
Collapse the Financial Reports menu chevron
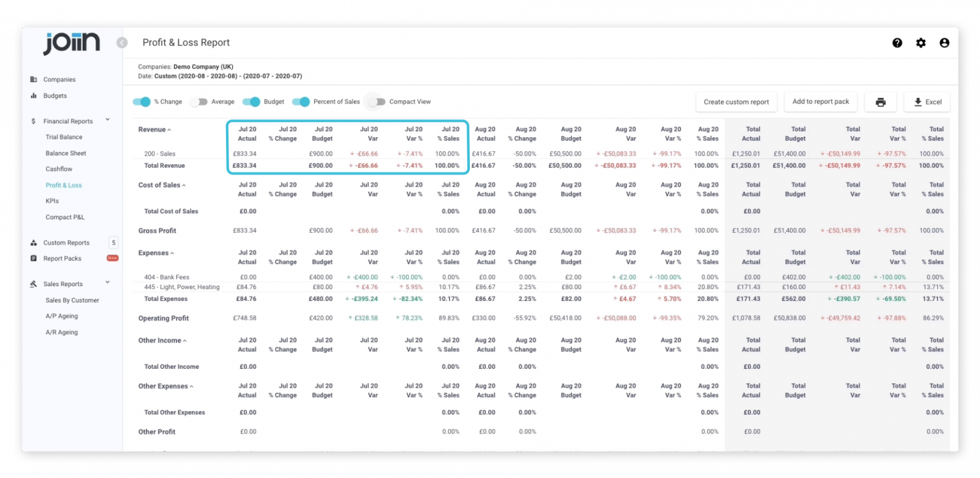pyautogui.click(x=107, y=120)
